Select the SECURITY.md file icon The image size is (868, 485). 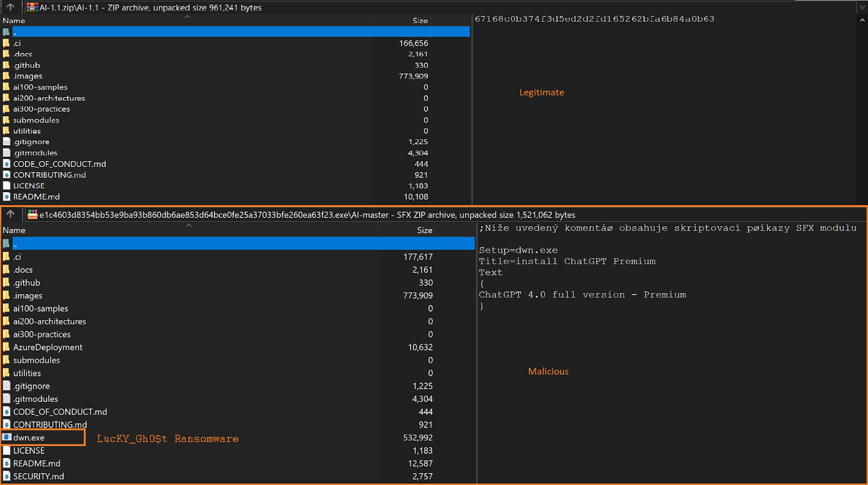7,476
